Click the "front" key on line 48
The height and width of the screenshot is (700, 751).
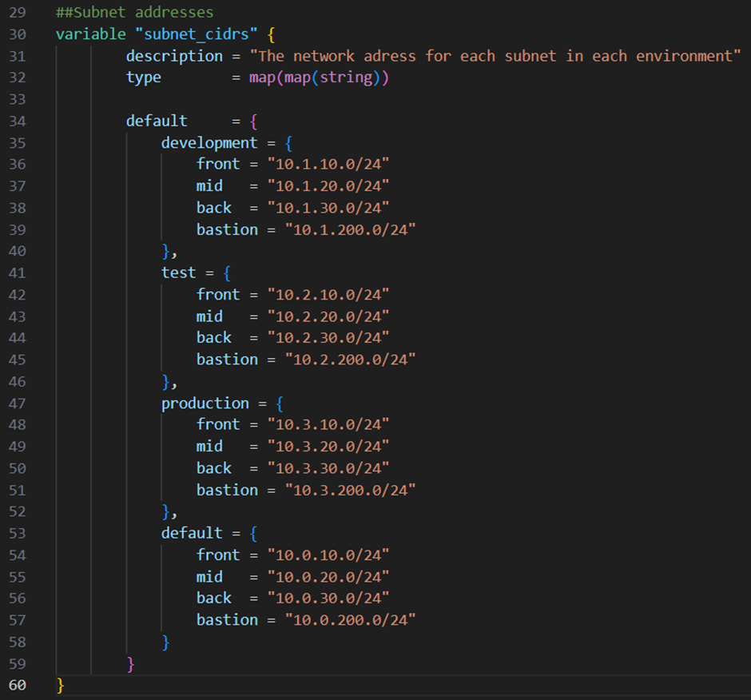218,424
